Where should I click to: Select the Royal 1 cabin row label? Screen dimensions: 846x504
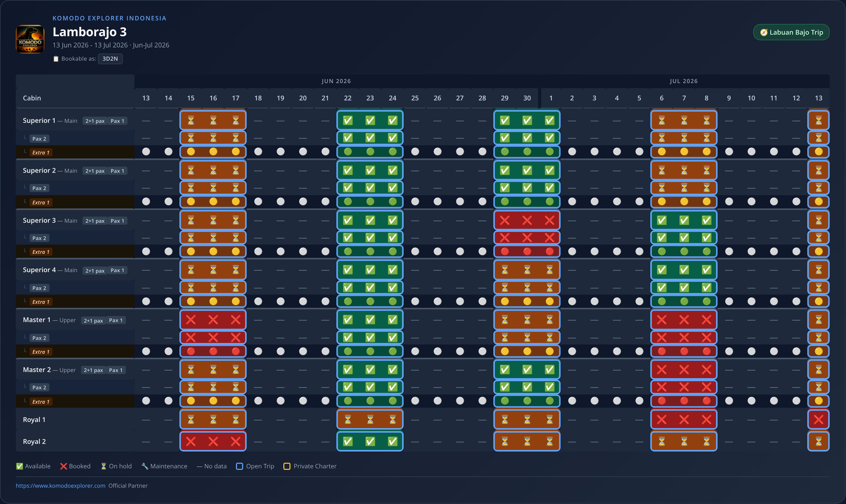[x=34, y=420]
